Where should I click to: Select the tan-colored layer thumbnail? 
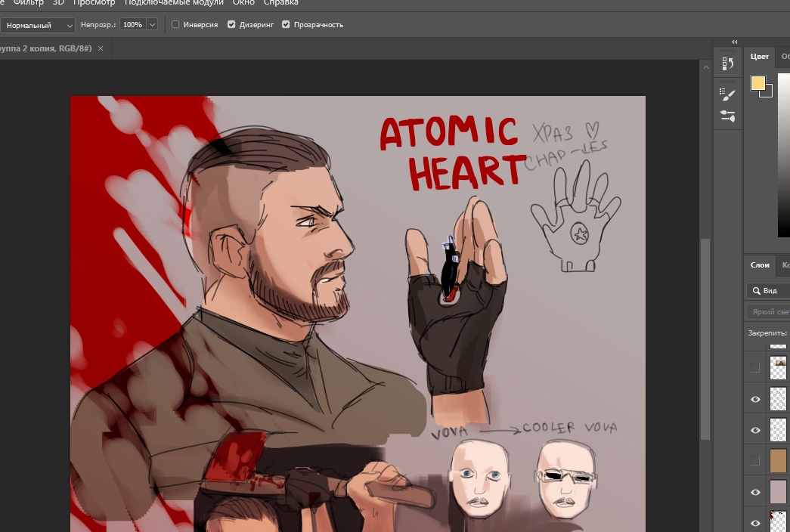[778, 460]
